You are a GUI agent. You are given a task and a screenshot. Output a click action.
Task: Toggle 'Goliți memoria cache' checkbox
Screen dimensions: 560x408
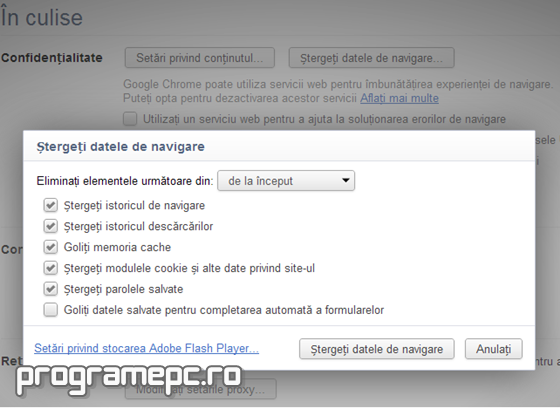pyautogui.click(x=50, y=247)
